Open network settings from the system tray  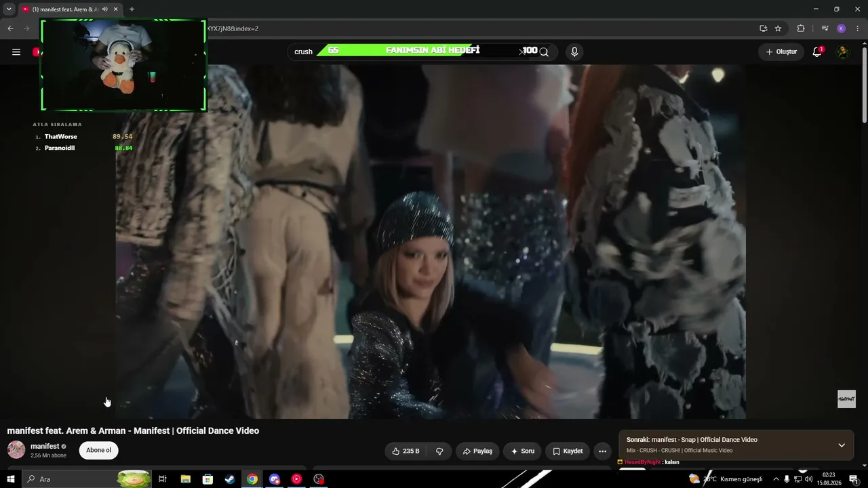pos(797,479)
